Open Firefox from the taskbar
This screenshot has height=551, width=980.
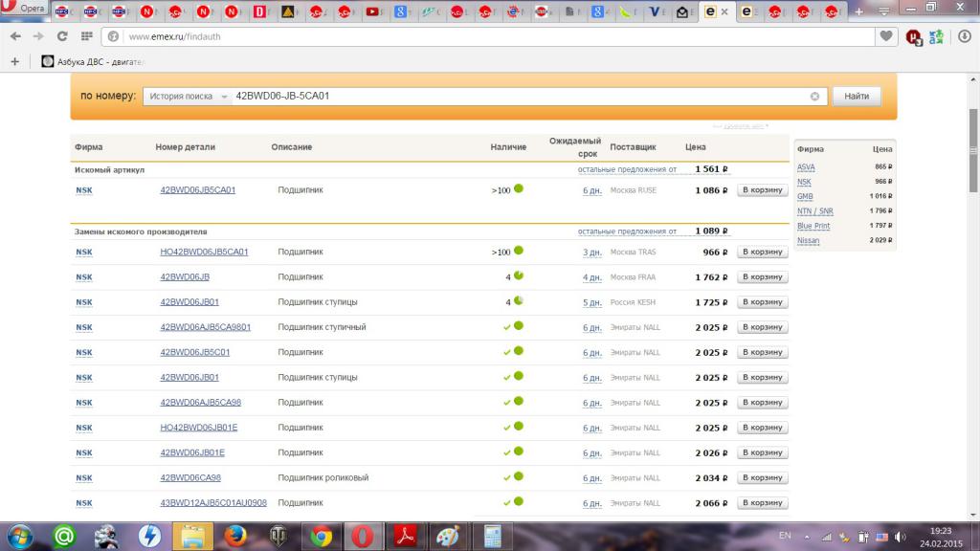(235, 537)
